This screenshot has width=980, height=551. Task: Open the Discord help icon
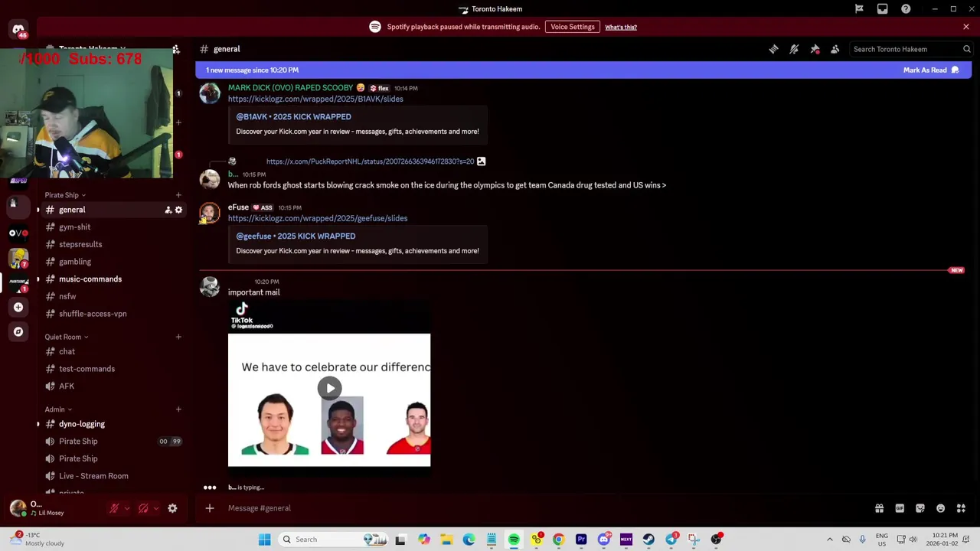coord(906,9)
